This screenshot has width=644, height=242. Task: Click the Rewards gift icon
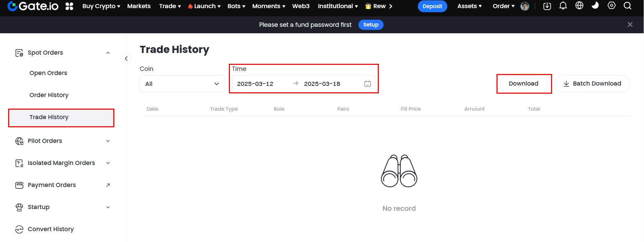pyautogui.click(x=368, y=6)
